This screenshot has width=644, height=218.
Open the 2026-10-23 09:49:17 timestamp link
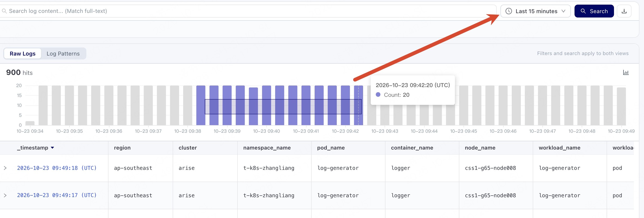coord(57,195)
